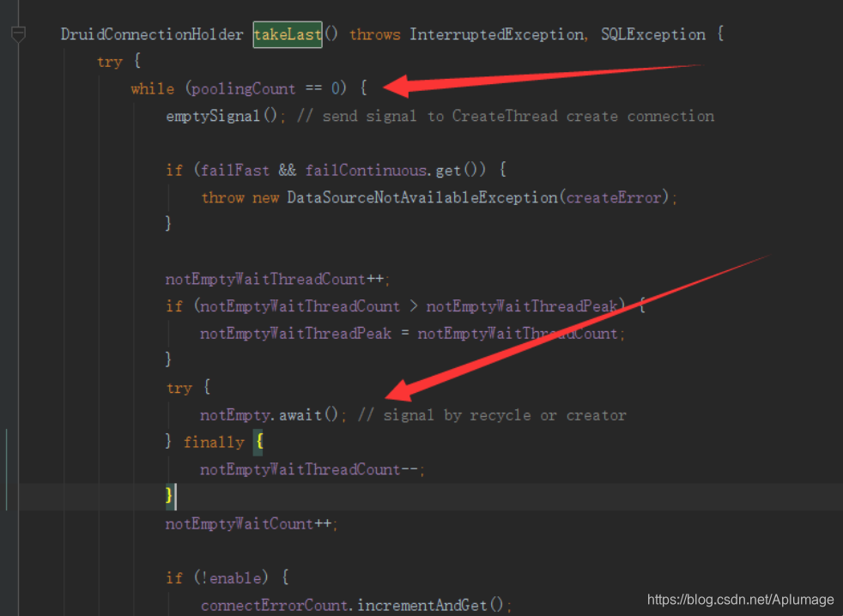Click the DruidConnectionHolder return type
Viewport: 843px width, 616px height.
coord(152,35)
